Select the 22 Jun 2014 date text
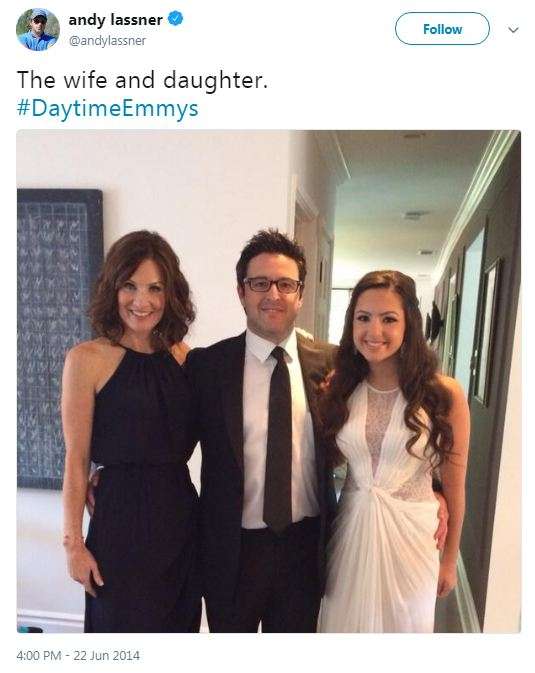The image size is (535, 673). coord(106,656)
